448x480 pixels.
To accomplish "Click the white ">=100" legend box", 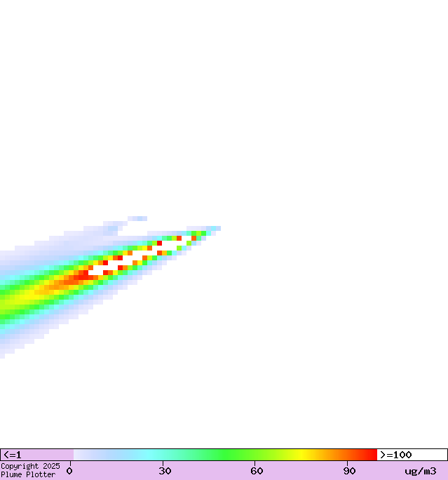I will (412, 455).
